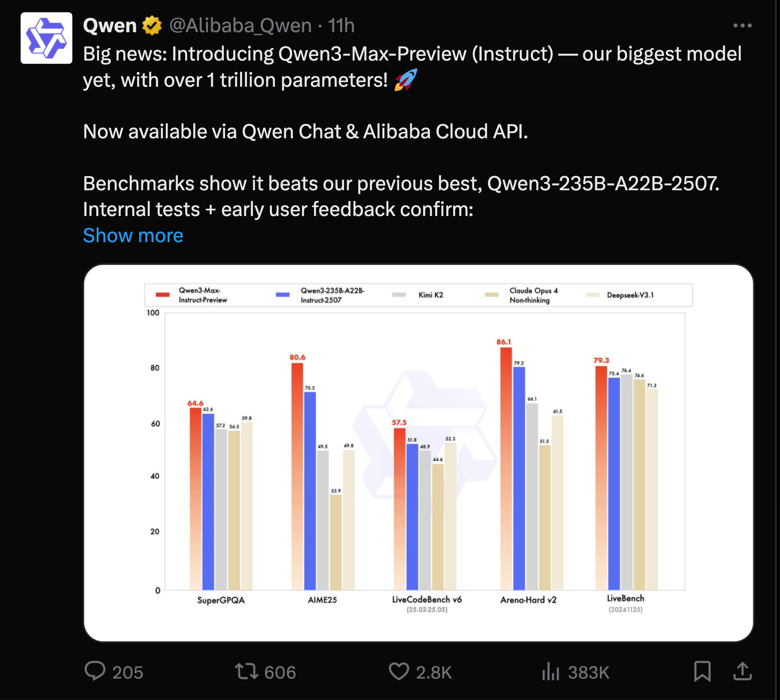780x700 pixels.
Task: Expand the post with Show more
Action: click(x=133, y=235)
